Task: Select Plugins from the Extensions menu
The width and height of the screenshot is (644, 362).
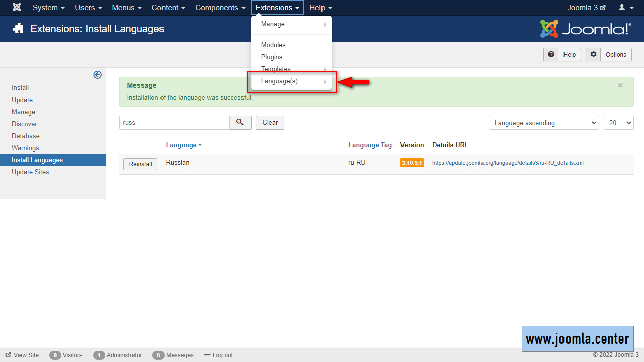Action: tap(272, 57)
